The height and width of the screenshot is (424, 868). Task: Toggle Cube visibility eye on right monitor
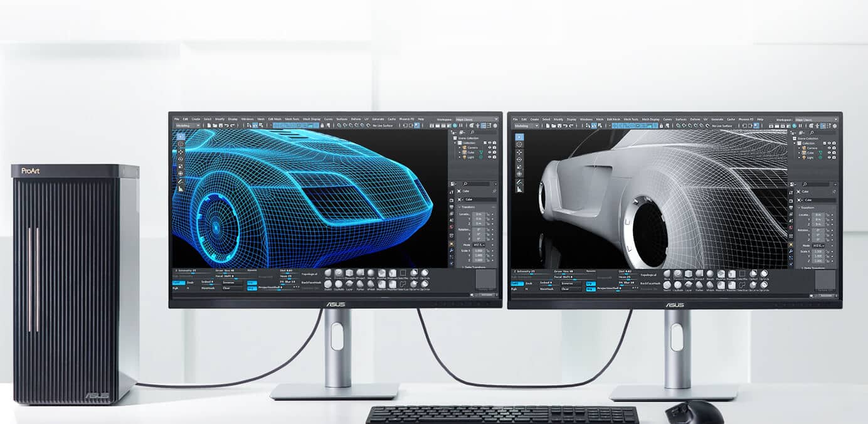[829, 153]
